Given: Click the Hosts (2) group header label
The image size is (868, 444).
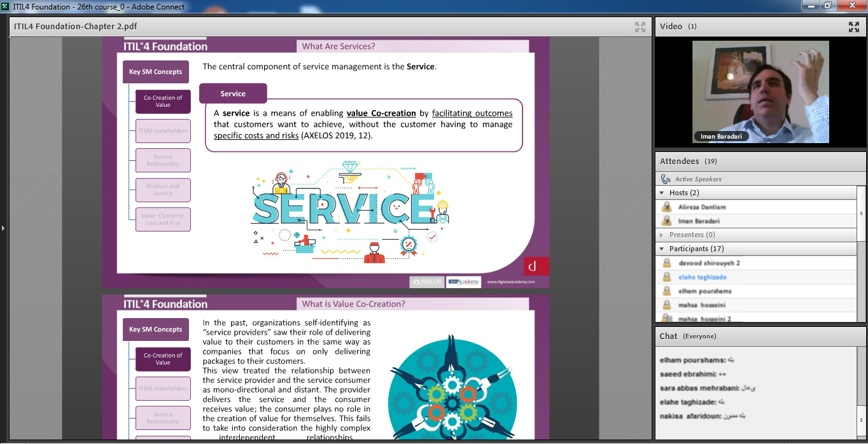Looking at the screenshot, I should click(684, 193).
